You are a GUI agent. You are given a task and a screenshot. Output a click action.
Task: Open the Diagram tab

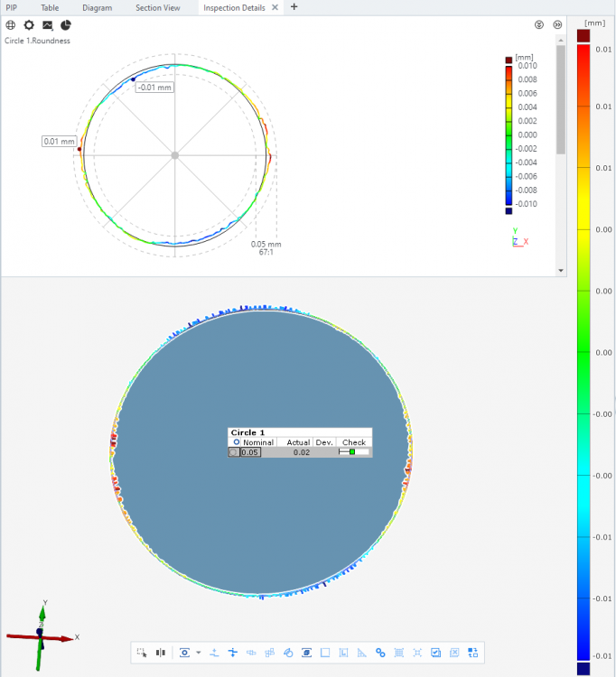97,7
